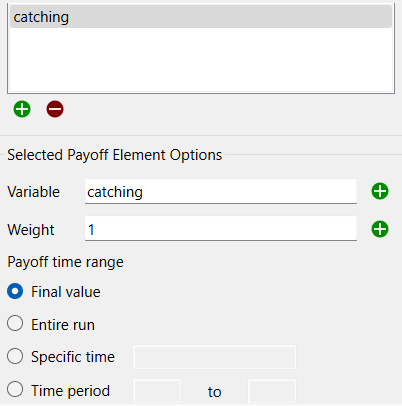Focus the Variable field containing catching
Viewport: 402px width, 406px height.
pyautogui.click(x=221, y=191)
